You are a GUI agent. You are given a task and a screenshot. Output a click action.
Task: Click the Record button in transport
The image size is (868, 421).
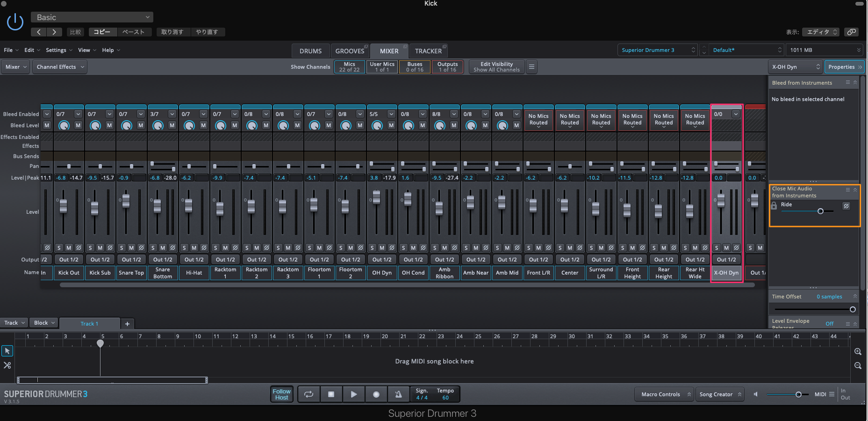coord(376,394)
